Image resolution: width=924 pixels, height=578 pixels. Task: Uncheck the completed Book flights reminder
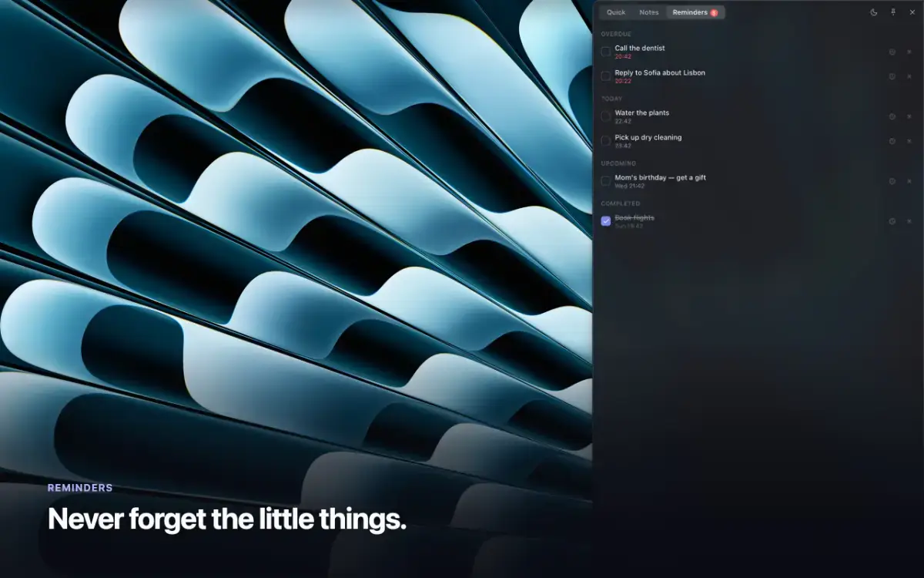[x=606, y=221]
